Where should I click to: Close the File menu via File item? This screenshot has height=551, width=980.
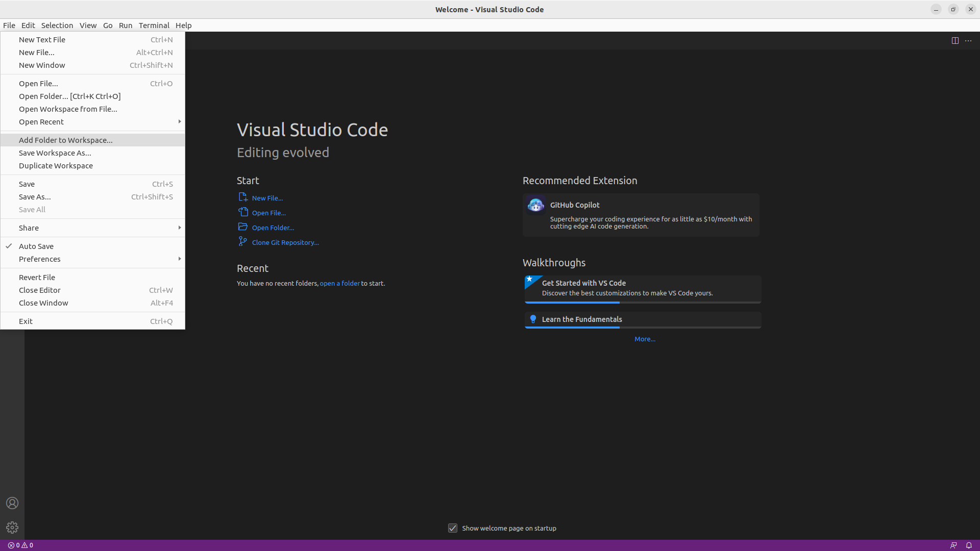pos(9,26)
